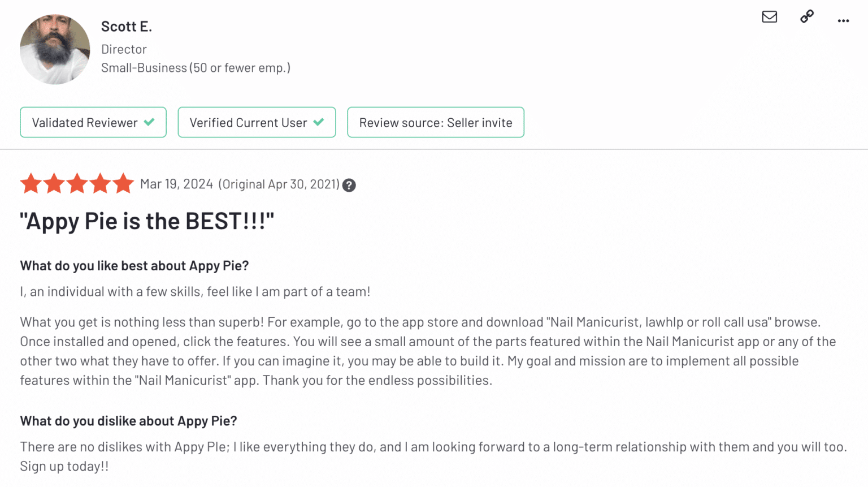The image size is (868, 487).
Task: Open Scott E. reviewer name link
Action: 127,27
